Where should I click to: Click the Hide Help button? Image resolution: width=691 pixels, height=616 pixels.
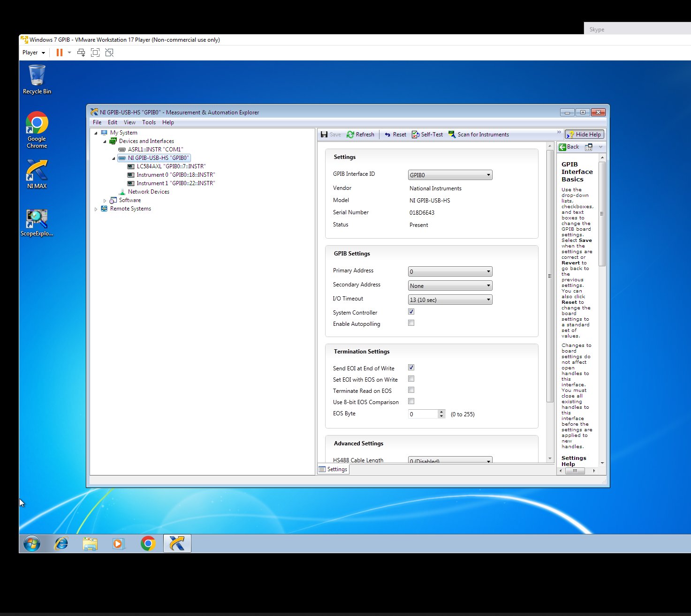point(584,135)
